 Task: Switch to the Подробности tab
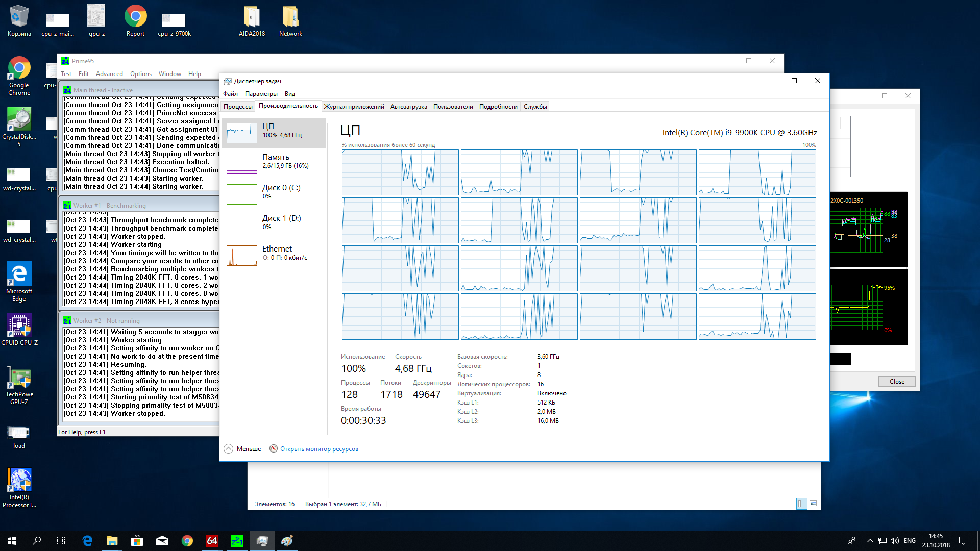click(x=498, y=107)
